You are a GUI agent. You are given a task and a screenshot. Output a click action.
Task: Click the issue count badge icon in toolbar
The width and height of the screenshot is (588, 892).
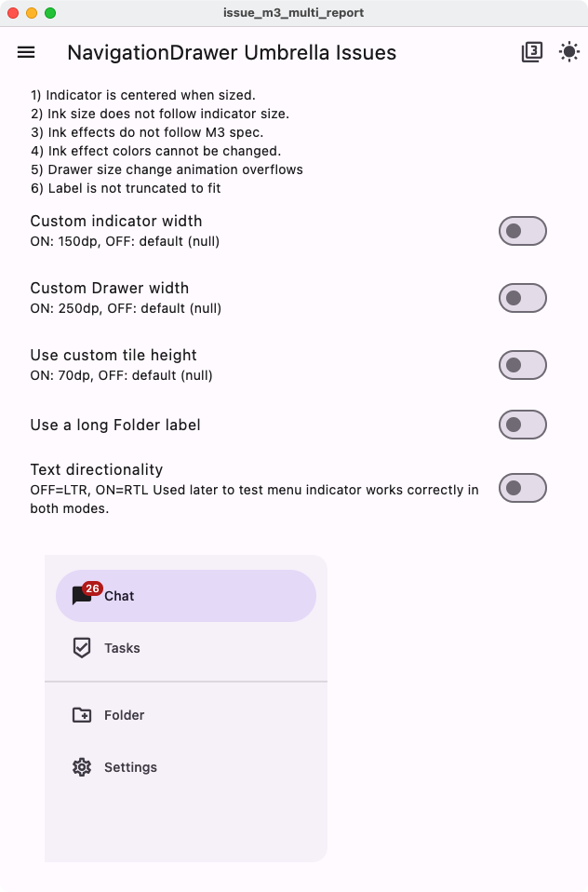coord(530,52)
